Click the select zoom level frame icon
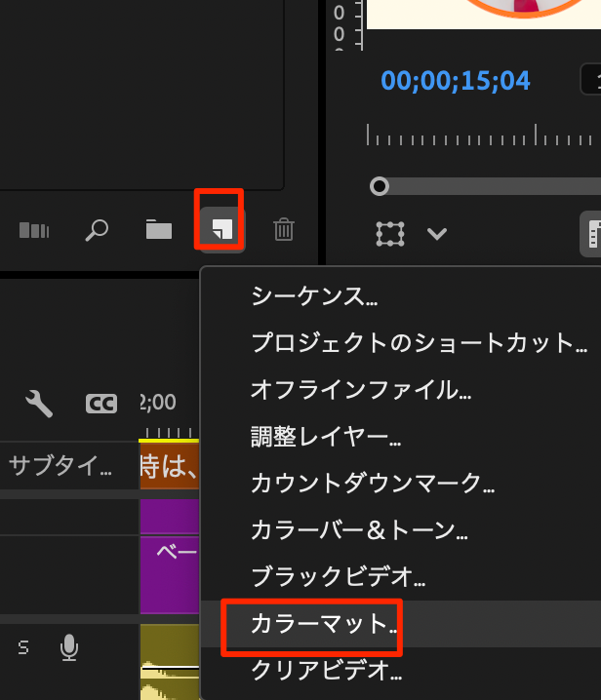 pyautogui.click(x=390, y=233)
